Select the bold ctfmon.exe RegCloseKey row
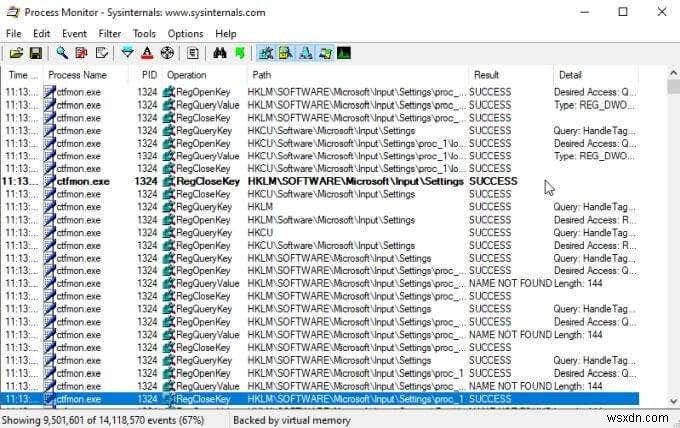680x428 pixels. coord(319,181)
